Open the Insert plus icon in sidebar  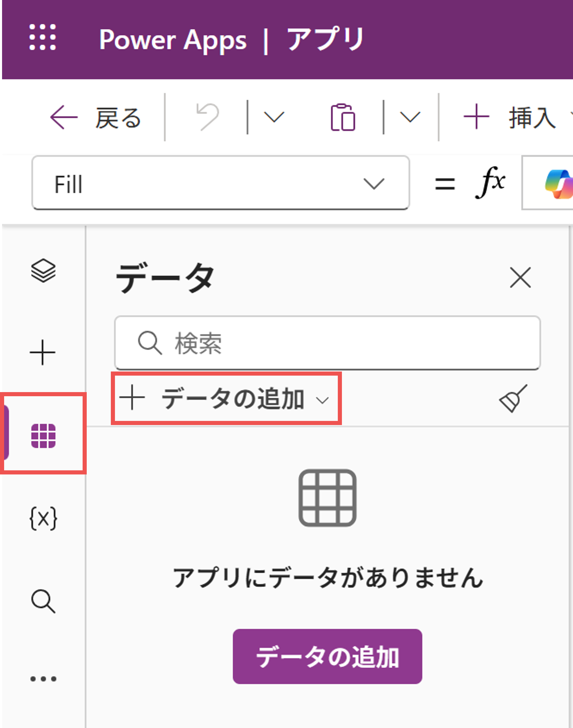43,352
